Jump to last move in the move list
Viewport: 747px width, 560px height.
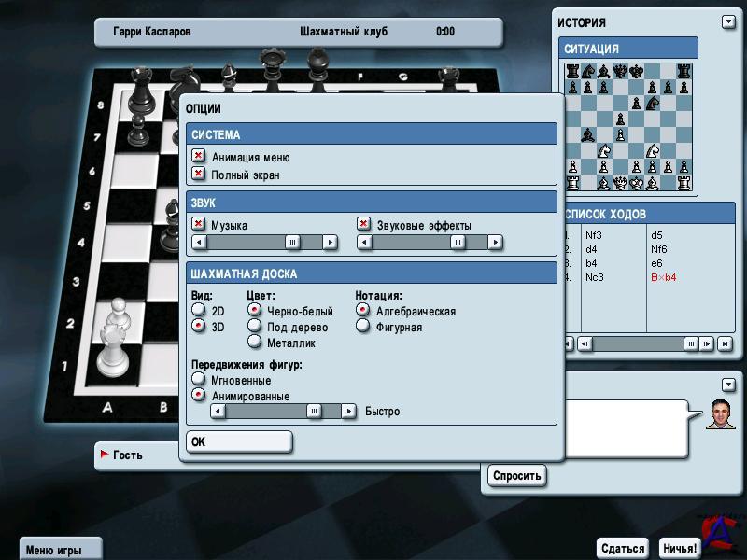click(725, 343)
